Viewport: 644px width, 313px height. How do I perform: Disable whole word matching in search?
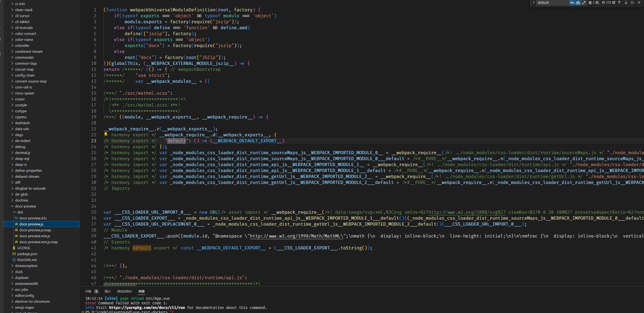pyautogui.click(x=578, y=3)
